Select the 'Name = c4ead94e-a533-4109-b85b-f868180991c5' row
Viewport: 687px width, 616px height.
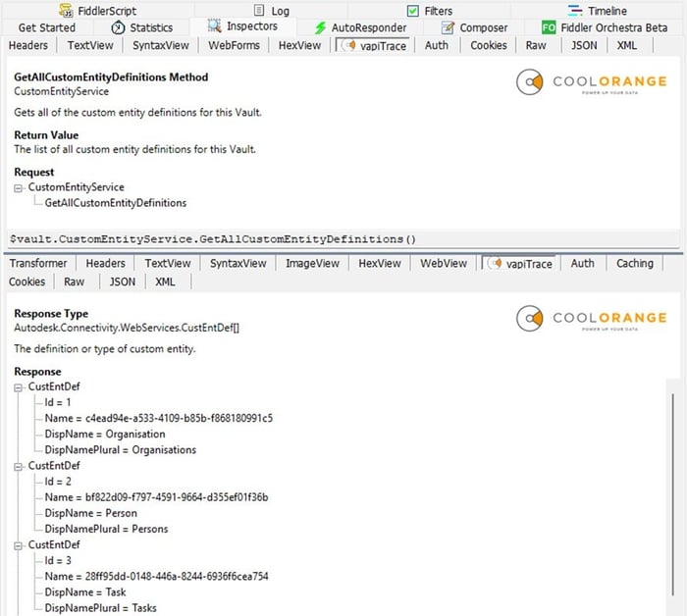(159, 419)
